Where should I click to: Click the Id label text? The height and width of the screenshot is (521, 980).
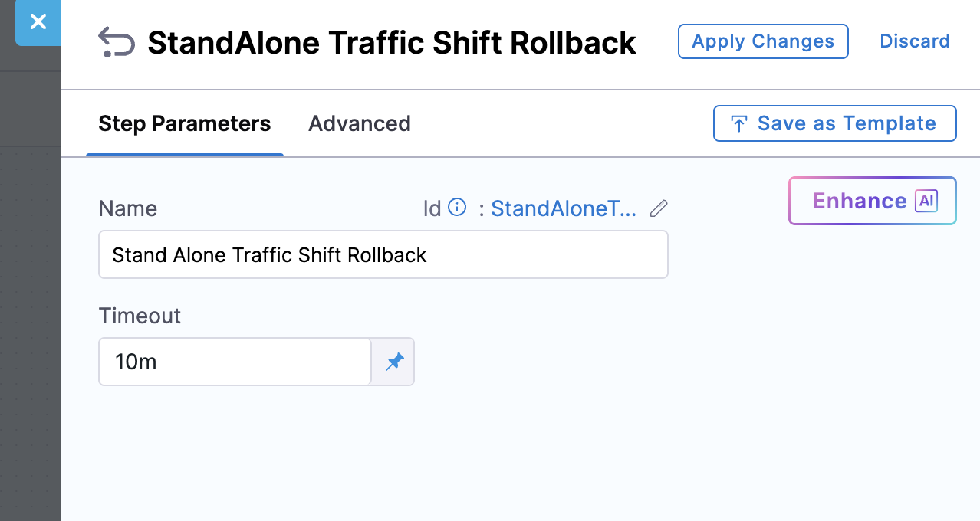pos(432,208)
